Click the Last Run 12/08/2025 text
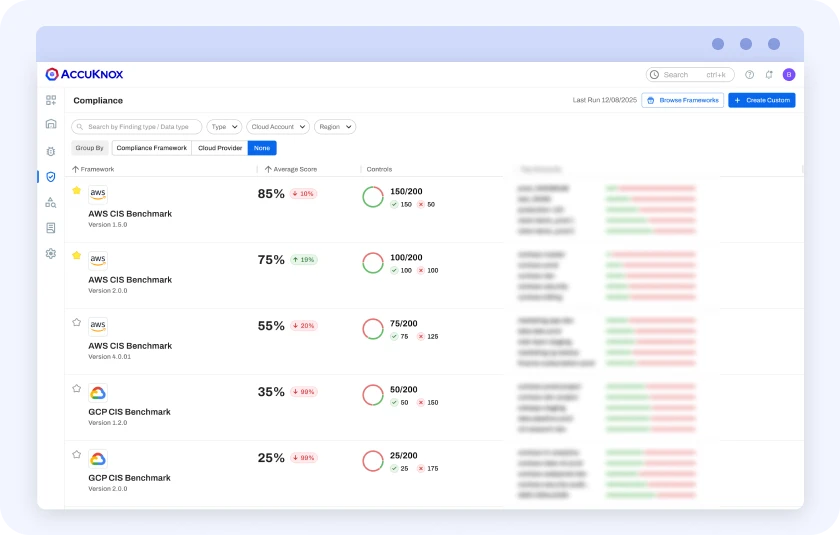This screenshot has width=840, height=535. [605, 100]
